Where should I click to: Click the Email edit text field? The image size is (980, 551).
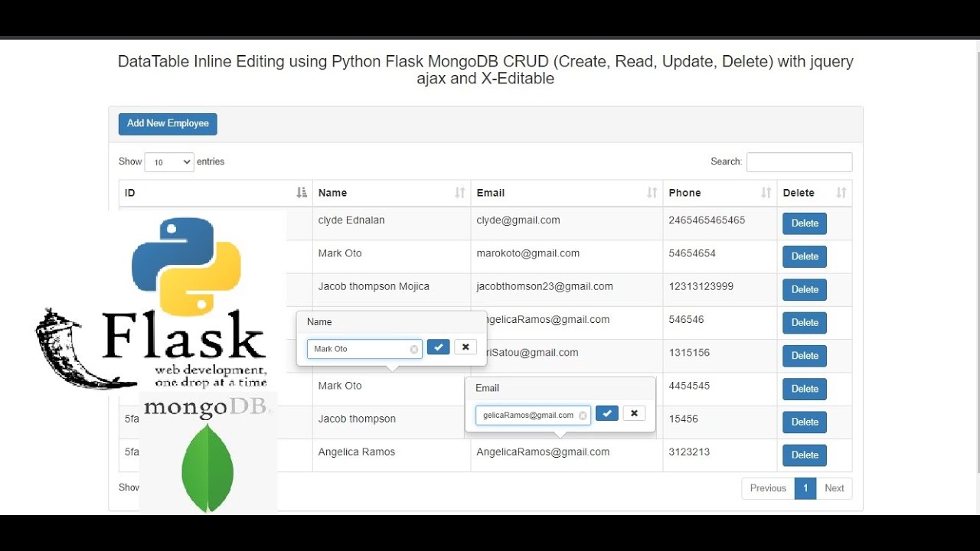tap(533, 416)
